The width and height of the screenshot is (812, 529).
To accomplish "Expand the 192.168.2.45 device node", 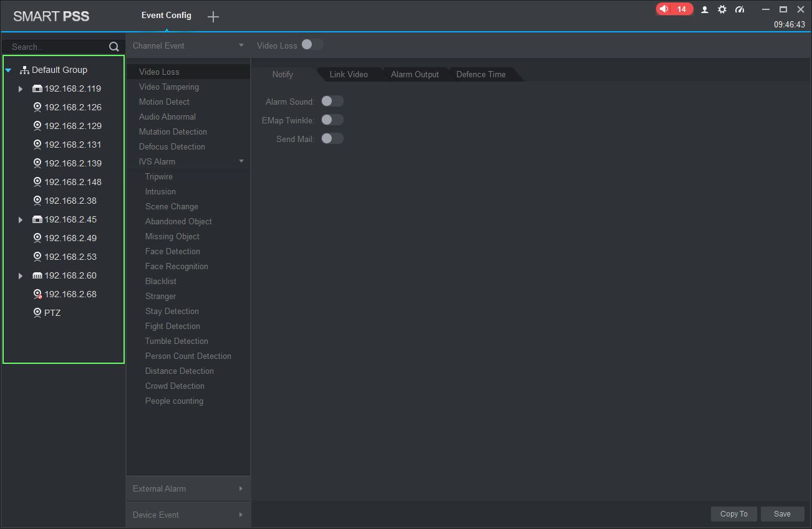I will 21,220.
